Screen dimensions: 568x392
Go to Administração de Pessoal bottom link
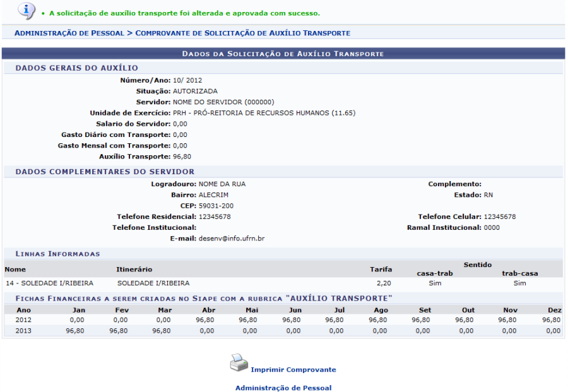283,388
